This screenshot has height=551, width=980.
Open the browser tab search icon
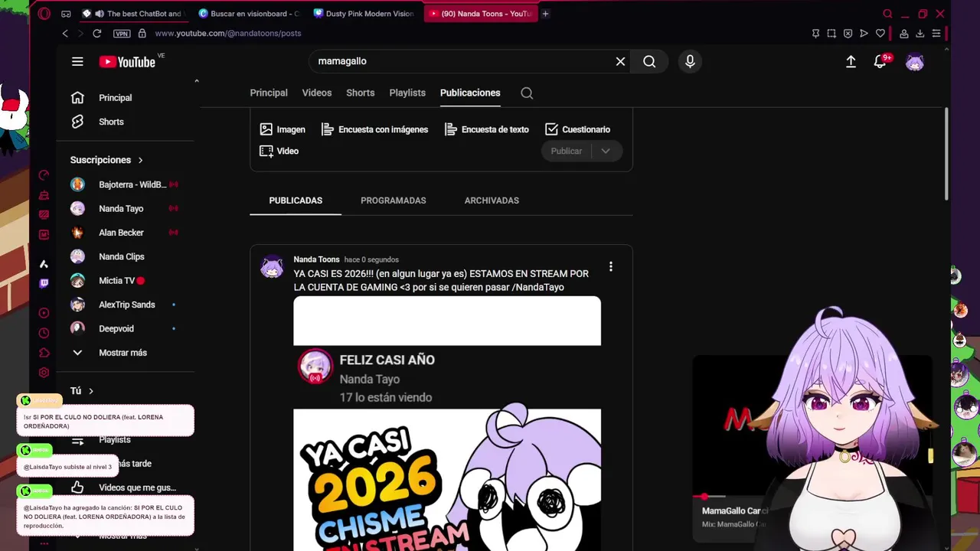[887, 14]
